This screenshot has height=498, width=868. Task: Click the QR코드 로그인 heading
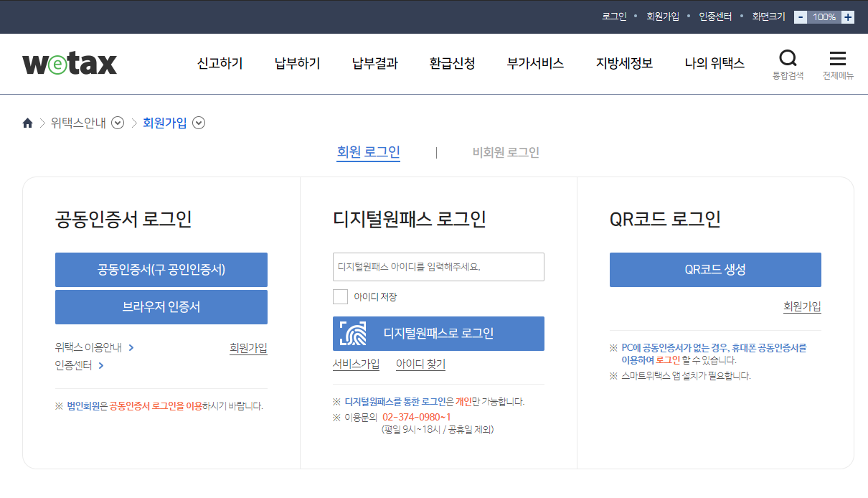[x=665, y=219]
